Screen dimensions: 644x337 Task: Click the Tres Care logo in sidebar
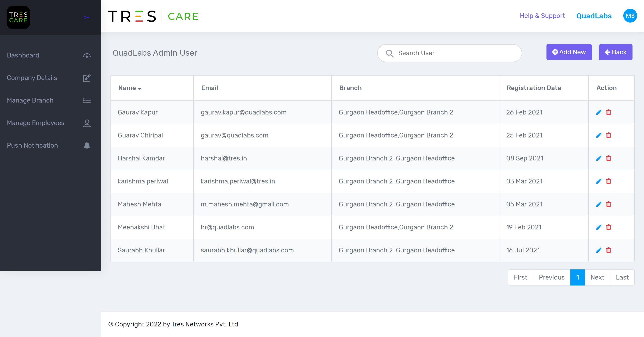[x=18, y=17]
